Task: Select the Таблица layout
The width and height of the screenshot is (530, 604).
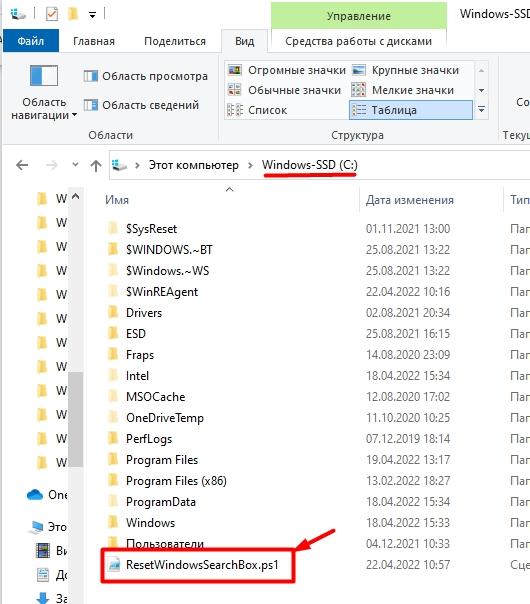Action: pos(411,110)
